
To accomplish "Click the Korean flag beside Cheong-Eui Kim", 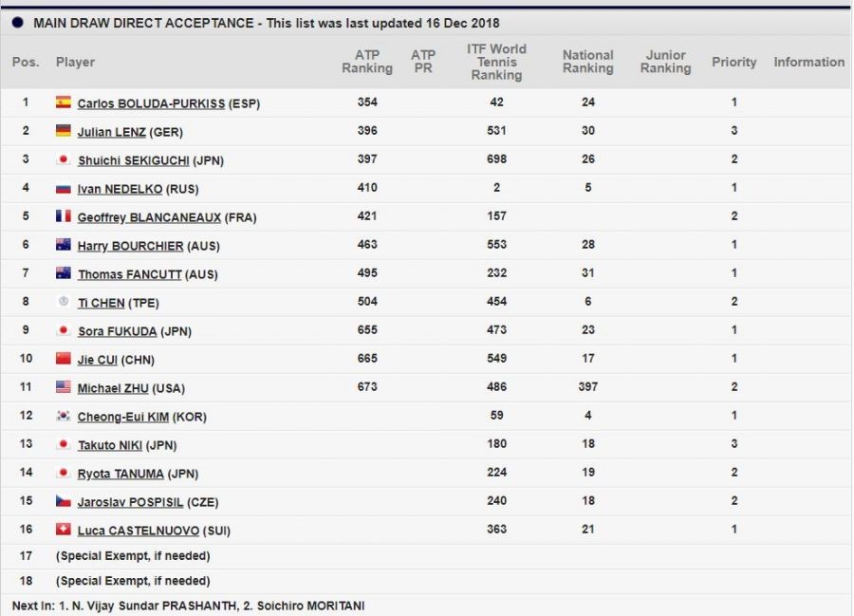I will pyautogui.click(x=64, y=416).
